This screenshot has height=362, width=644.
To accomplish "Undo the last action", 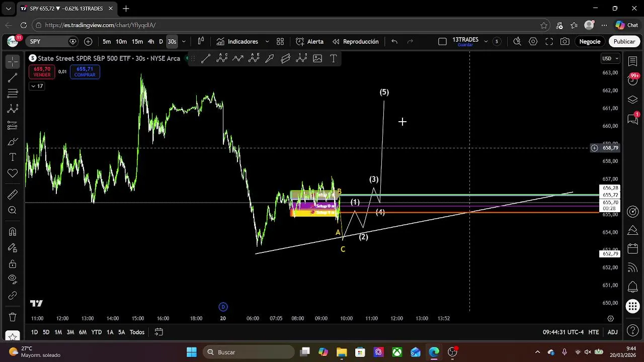I will point(394,42).
